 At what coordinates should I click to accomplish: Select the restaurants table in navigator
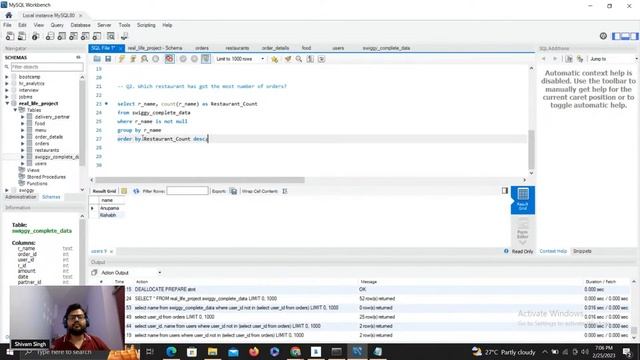(47, 150)
